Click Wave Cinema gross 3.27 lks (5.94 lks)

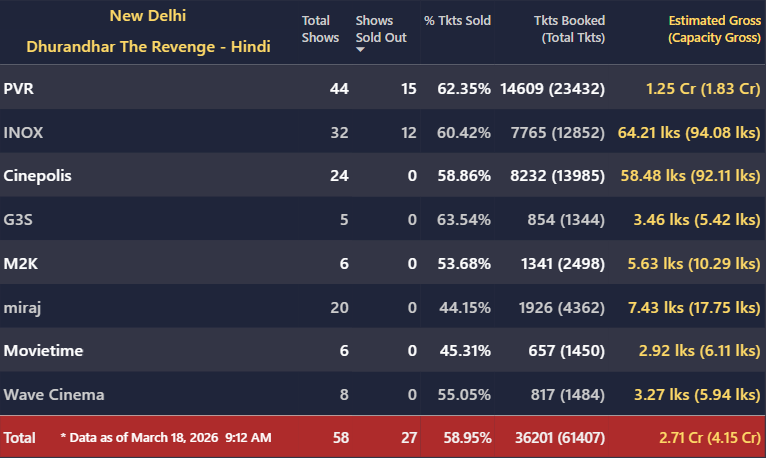click(x=698, y=395)
